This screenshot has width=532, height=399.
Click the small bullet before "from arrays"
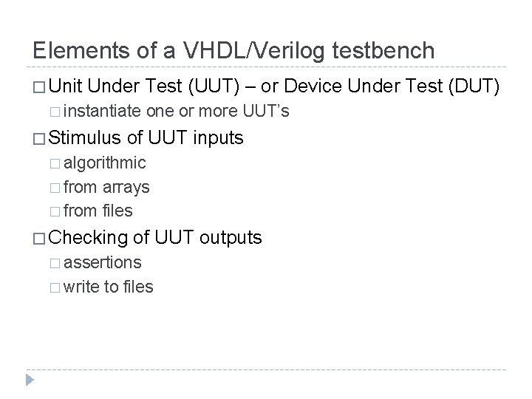(x=56, y=187)
